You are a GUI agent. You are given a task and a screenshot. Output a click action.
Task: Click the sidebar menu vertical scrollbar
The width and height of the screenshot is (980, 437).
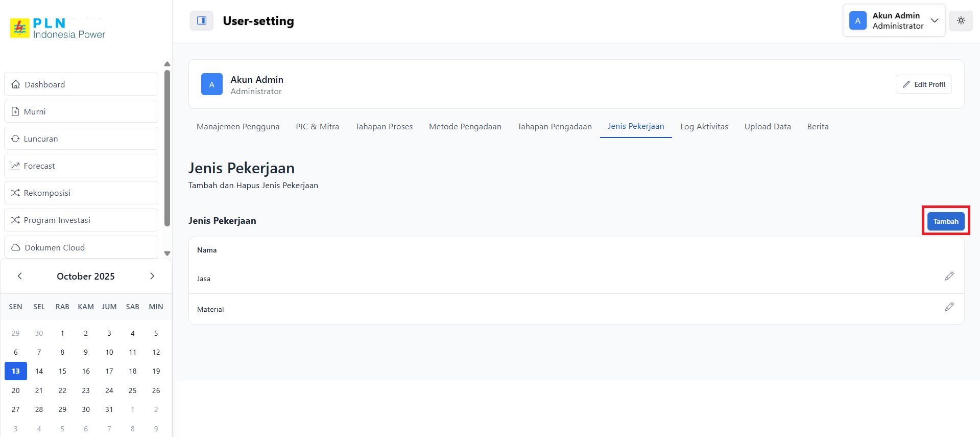coord(167,148)
